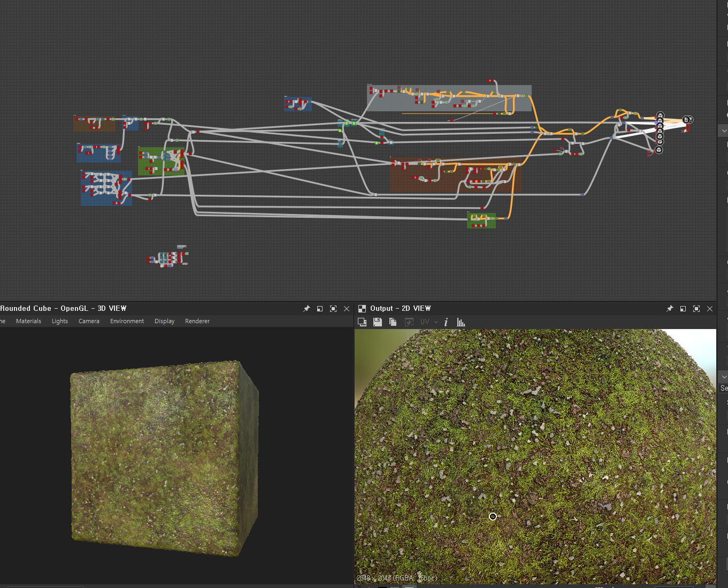Open the Camera menu in 3D View
The height and width of the screenshot is (588, 728).
pyautogui.click(x=89, y=321)
